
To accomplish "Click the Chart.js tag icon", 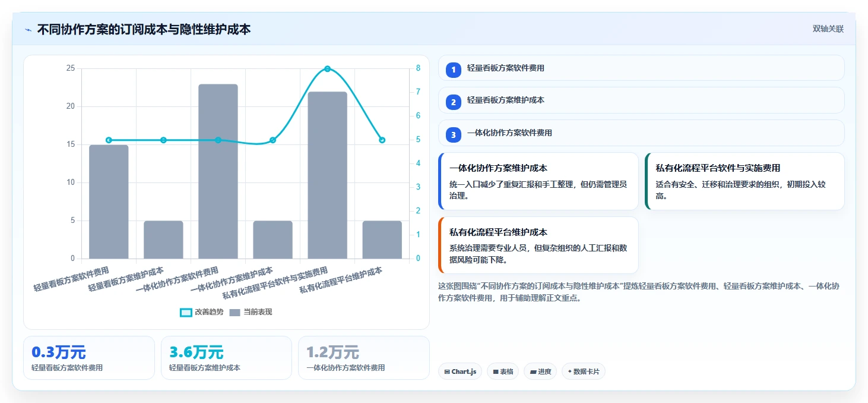I will [x=447, y=371].
